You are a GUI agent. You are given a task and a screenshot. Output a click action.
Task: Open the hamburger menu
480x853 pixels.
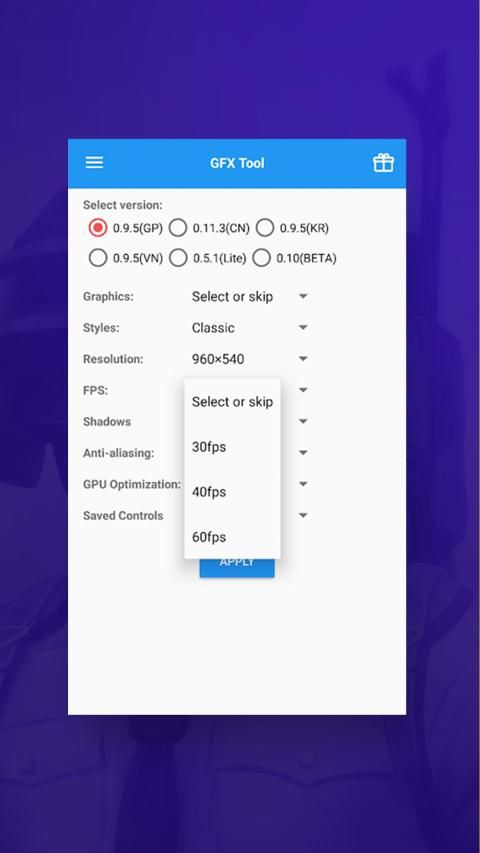94,162
